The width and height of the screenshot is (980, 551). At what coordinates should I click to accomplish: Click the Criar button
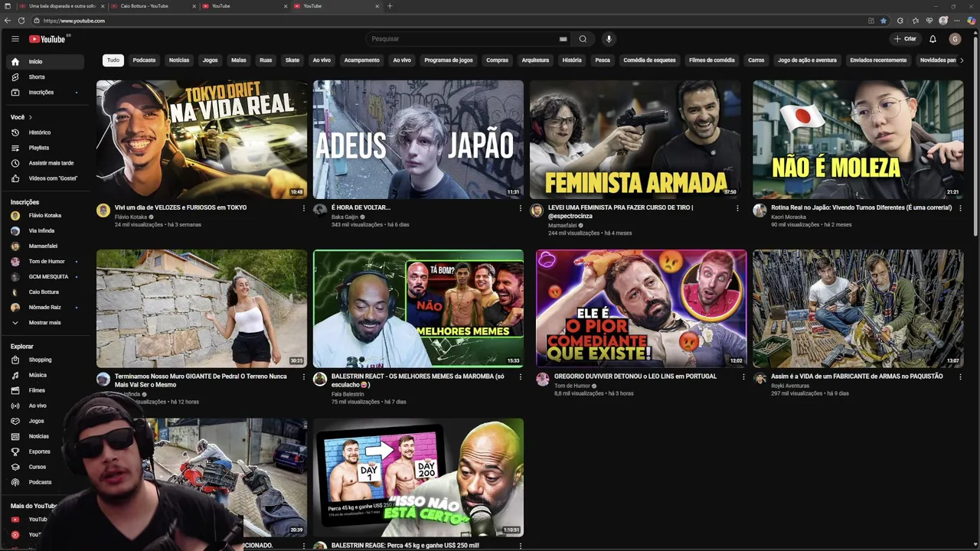point(905,39)
